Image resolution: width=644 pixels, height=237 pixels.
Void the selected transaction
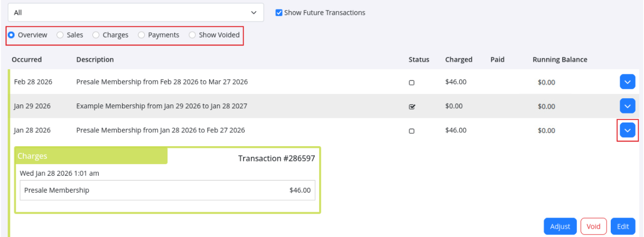(593, 226)
